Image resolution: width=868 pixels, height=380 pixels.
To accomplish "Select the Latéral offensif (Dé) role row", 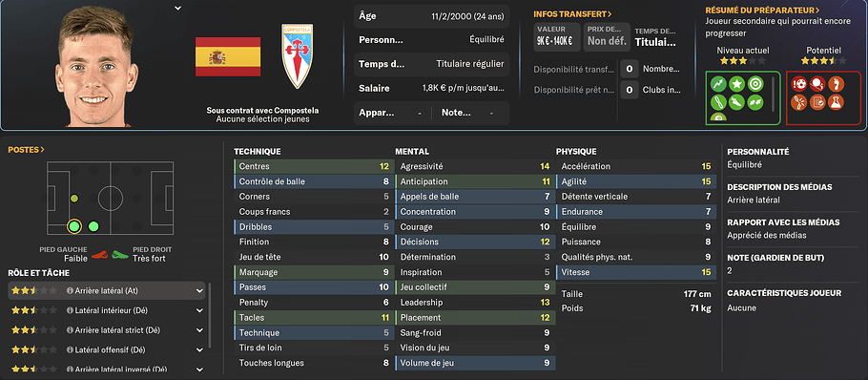I will [x=106, y=350].
